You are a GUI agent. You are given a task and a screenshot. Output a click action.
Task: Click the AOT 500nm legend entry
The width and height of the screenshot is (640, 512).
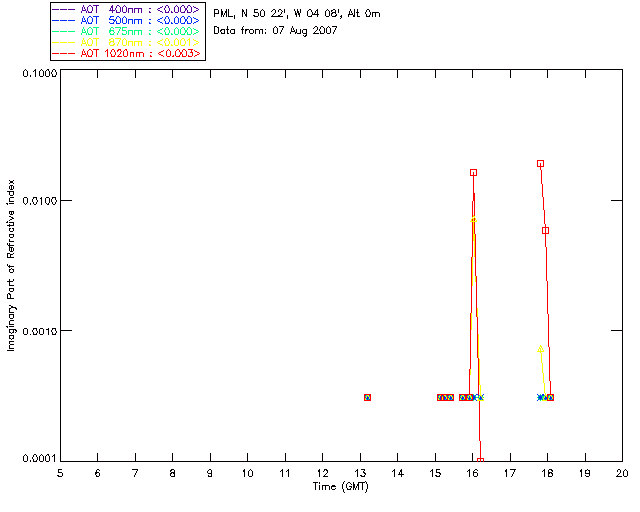point(127,21)
